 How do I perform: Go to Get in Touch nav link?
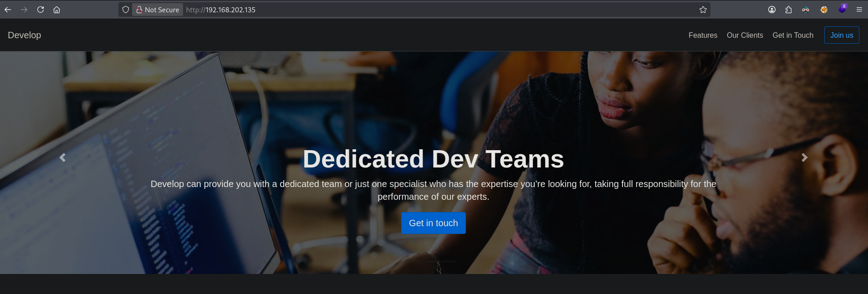pos(792,35)
